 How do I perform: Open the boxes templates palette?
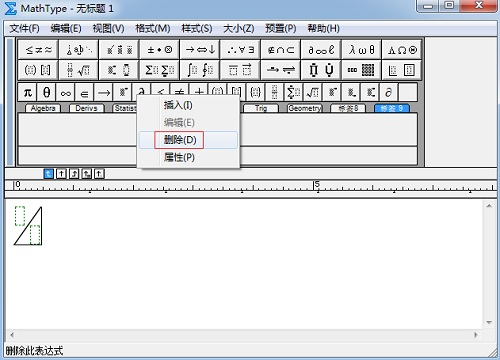[402, 70]
